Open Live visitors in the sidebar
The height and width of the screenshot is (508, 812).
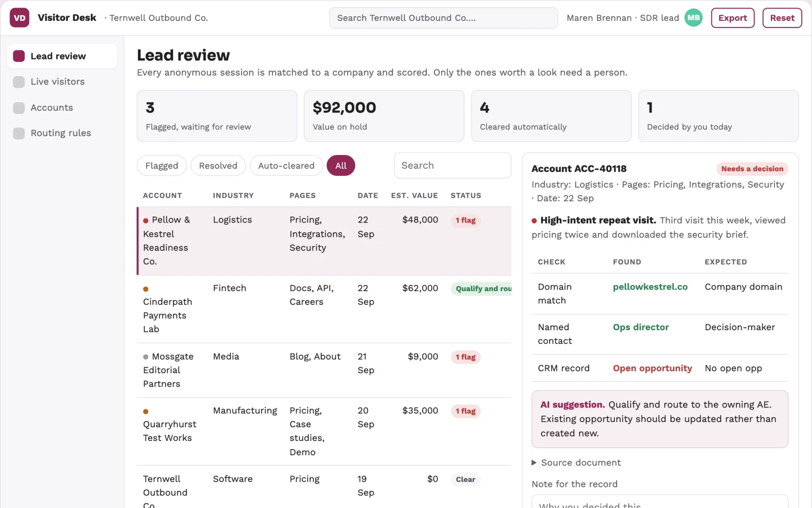[62, 82]
